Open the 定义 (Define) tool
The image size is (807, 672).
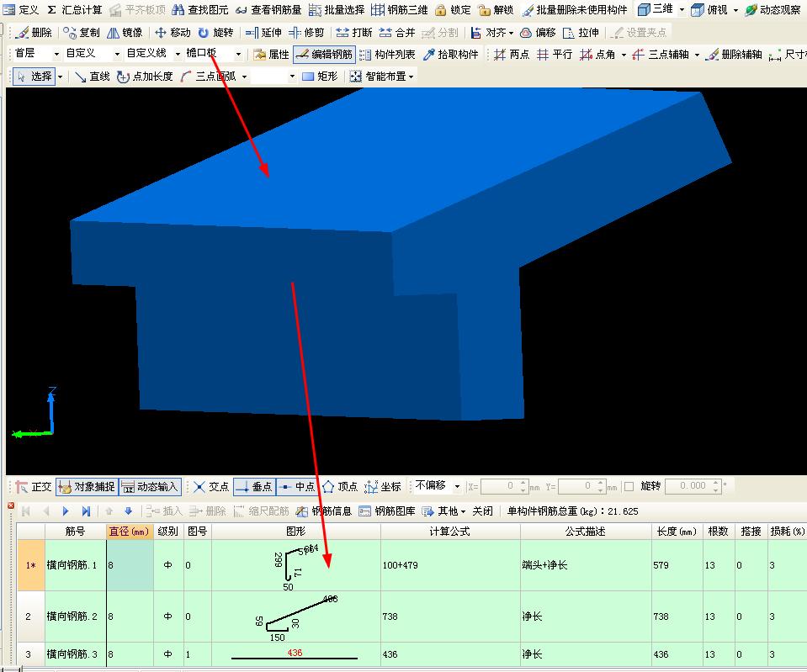(21, 10)
